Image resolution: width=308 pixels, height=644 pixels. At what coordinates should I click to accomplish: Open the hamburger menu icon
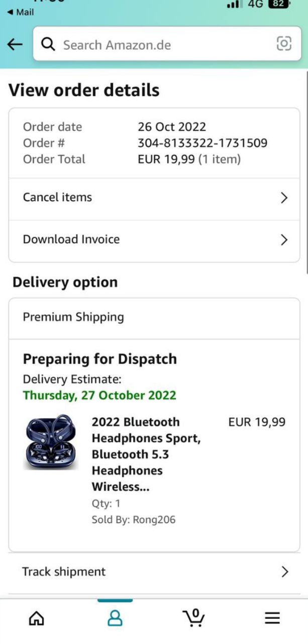coord(272,618)
